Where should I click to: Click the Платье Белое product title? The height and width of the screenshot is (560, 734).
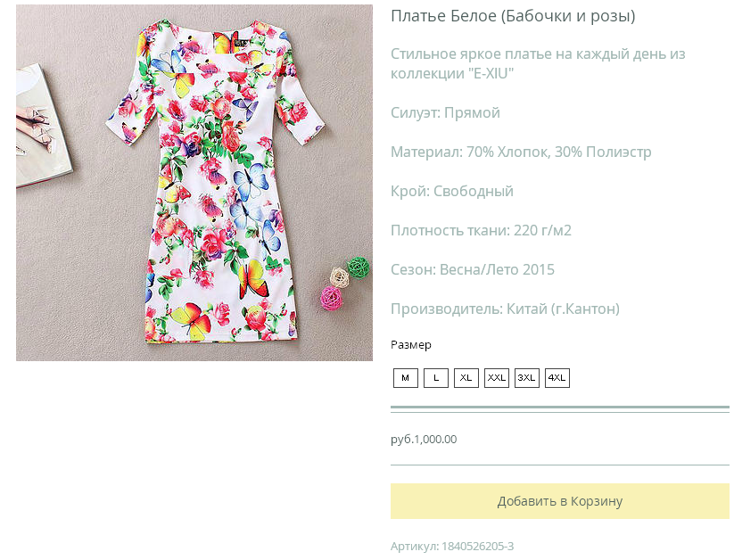click(513, 16)
